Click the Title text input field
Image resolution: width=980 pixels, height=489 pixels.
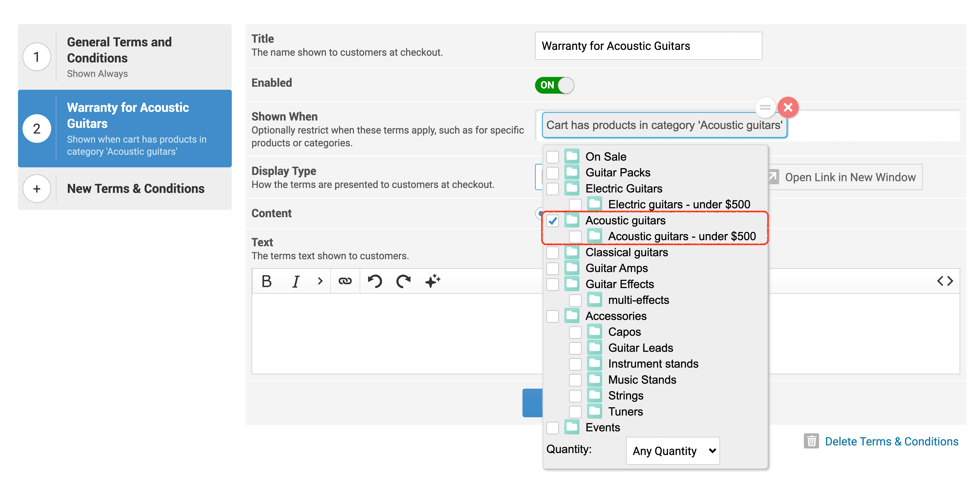pyautogui.click(x=648, y=46)
